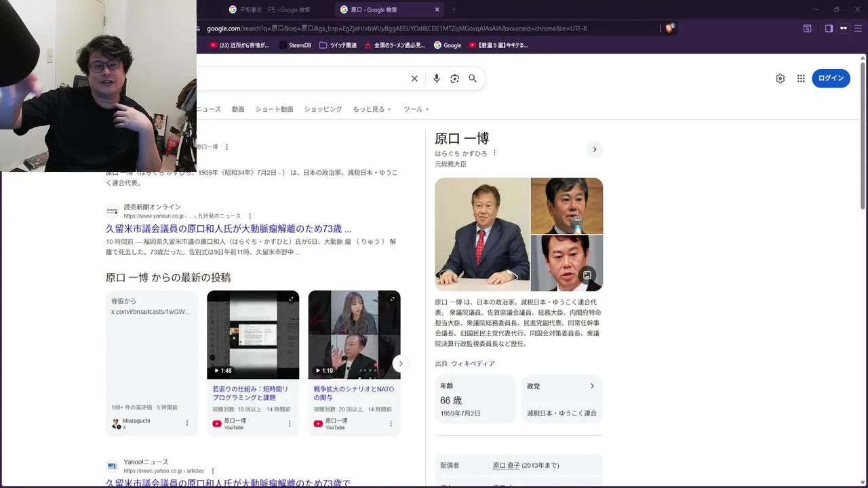The height and width of the screenshot is (488, 868).
Task: Open more options beside 原口一博 top result
Action: coord(226,147)
